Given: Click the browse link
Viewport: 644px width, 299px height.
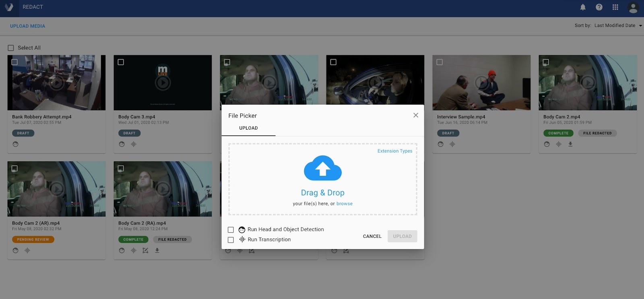Looking at the screenshot, I should pos(344,204).
